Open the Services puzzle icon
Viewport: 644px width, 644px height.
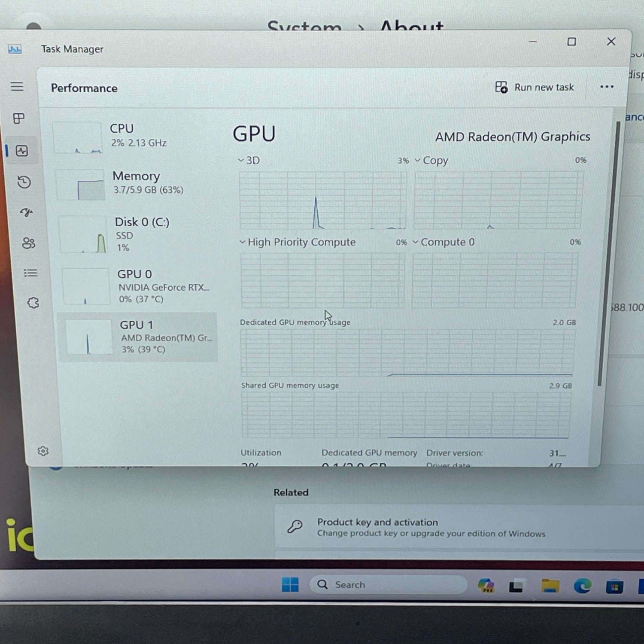(x=33, y=303)
